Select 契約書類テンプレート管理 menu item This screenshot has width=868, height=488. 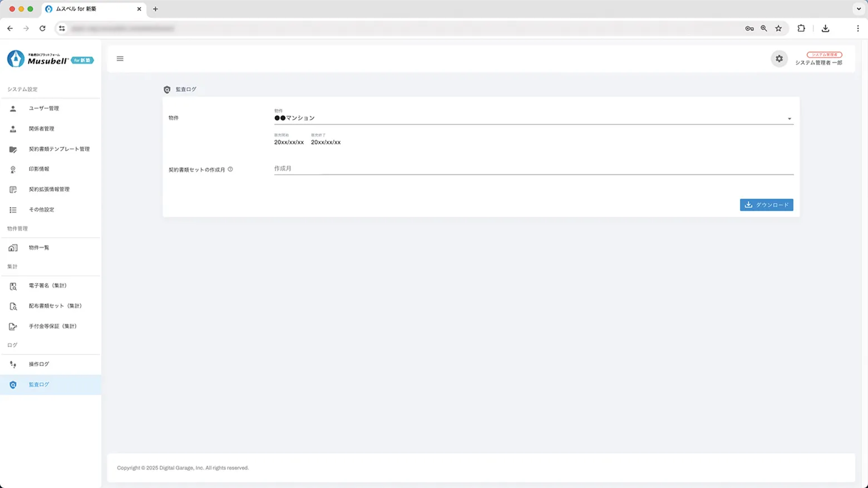click(59, 149)
